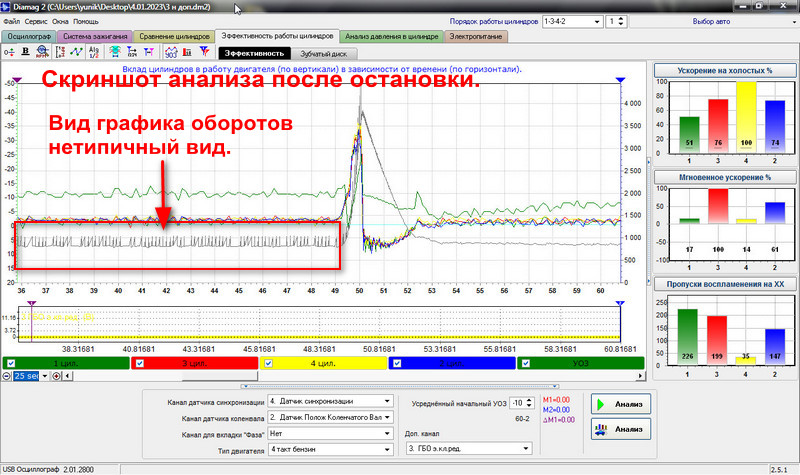800x475 pixels.
Task: Click the blue marker on the lower timeline
Action: [620, 304]
